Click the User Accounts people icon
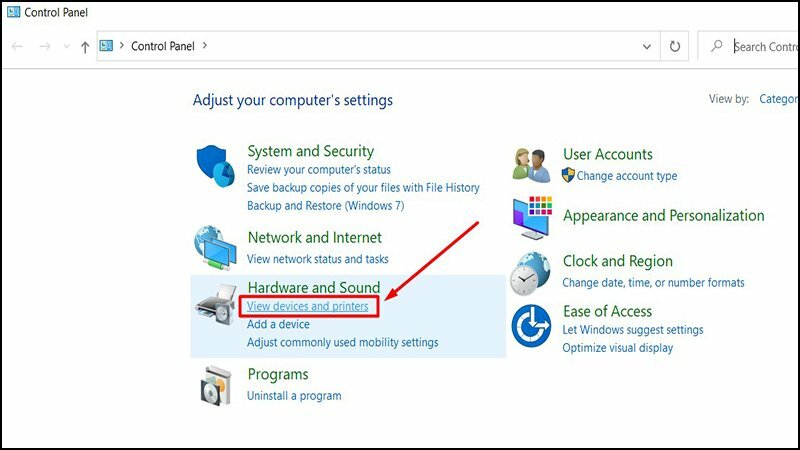 (x=533, y=164)
